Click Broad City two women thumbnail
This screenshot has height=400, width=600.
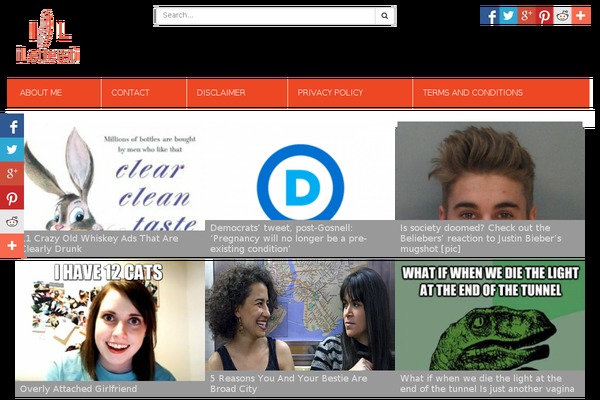click(x=300, y=315)
